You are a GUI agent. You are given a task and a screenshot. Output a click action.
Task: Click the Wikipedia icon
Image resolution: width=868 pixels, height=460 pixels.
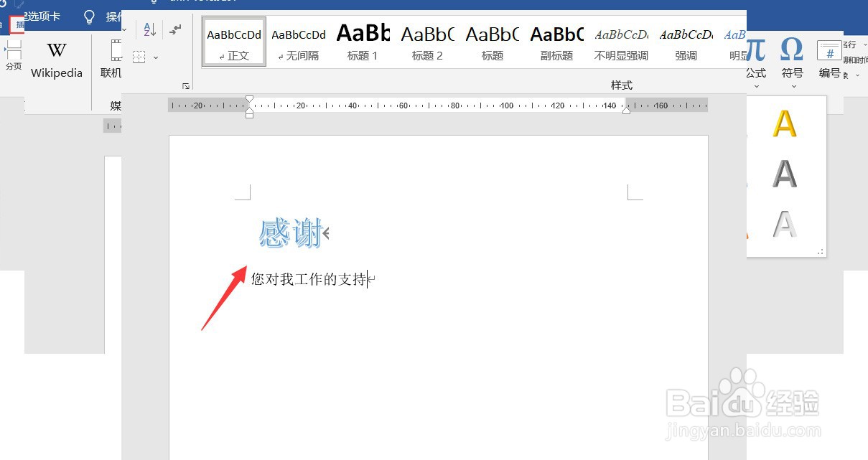[x=56, y=57]
